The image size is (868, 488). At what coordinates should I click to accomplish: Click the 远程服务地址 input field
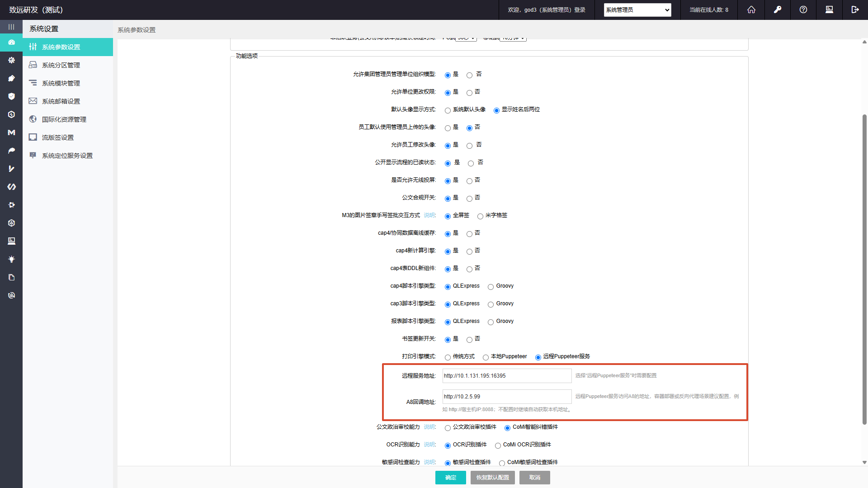(x=507, y=376)
